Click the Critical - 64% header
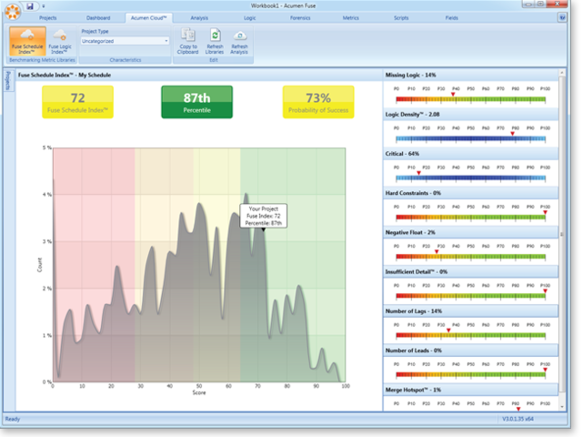The width and height of the screenshot is (582, 437). (471, 154)
